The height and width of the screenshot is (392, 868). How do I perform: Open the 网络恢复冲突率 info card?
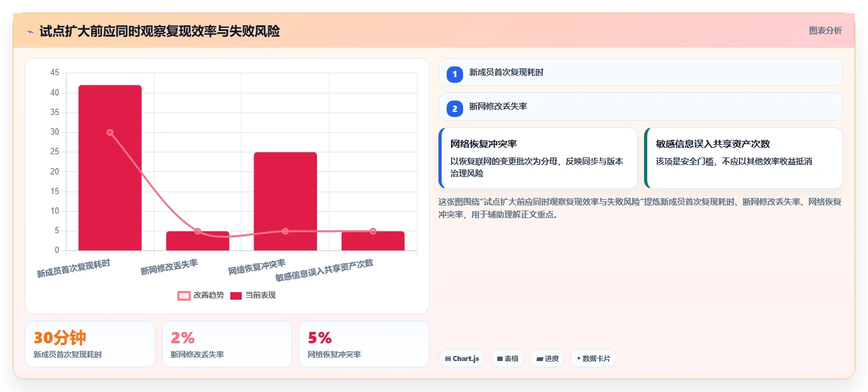coord(538,158)
